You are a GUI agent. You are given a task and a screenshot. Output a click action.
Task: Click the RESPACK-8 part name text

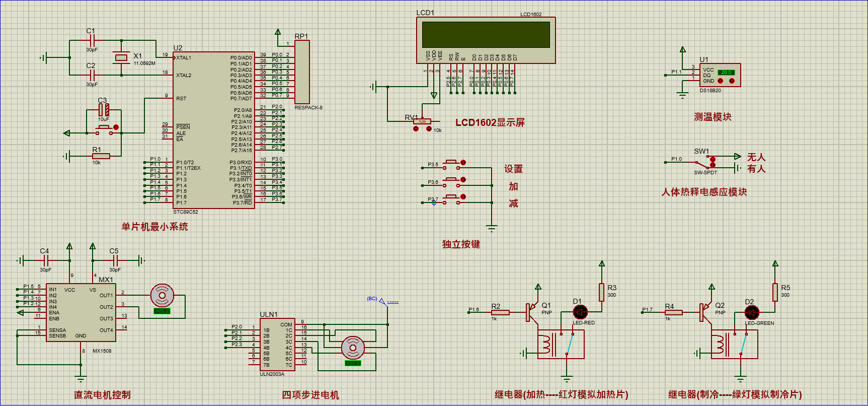pyautogui.click(x=308, y=108)
